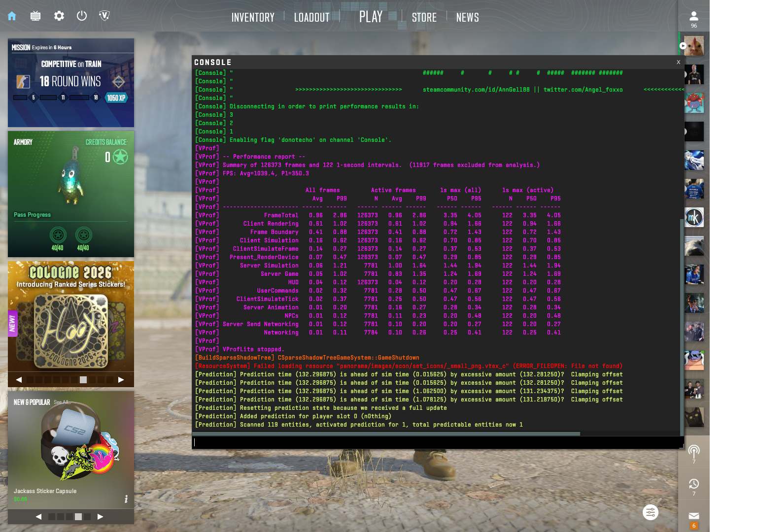Go to next Cologne 2026 news slide
Image resolution: width=757 pixels, height=532 pixels.
tap(121, 380)
